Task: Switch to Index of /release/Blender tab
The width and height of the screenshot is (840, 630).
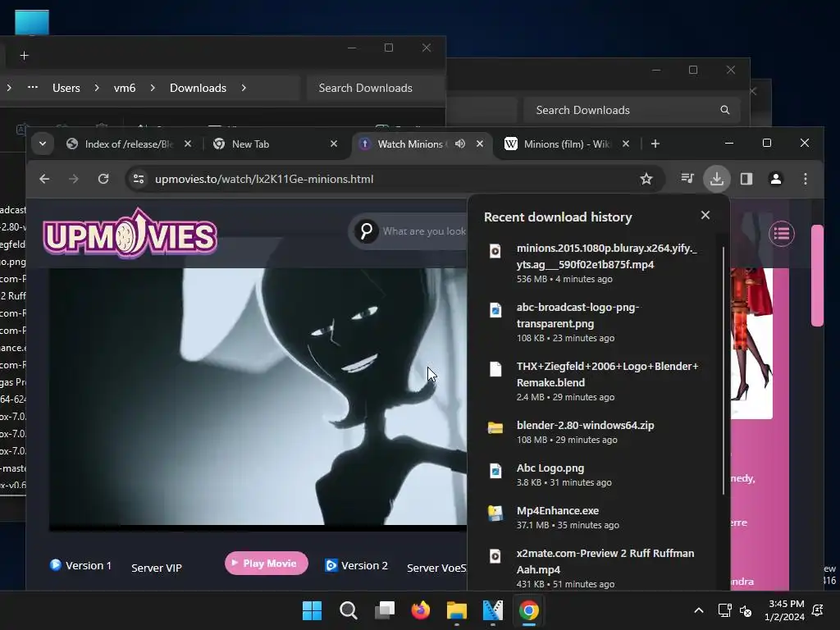Action: point(129,144)
